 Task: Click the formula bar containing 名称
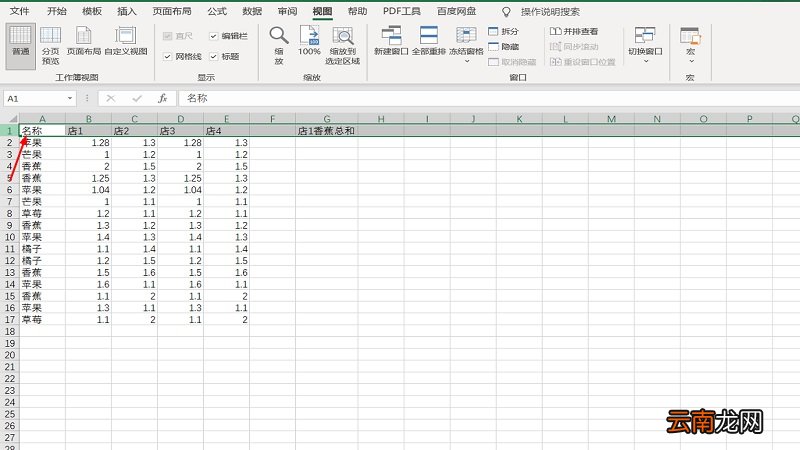(489, 98)
